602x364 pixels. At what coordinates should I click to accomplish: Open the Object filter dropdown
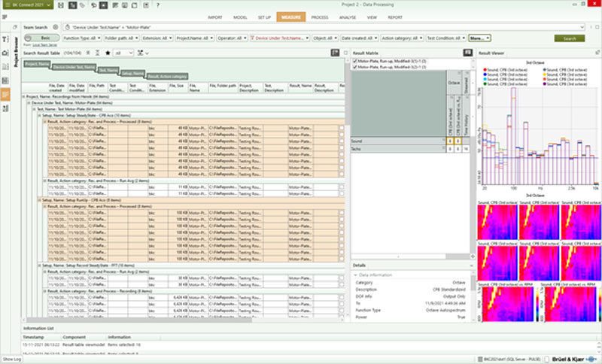pos(325,38)
